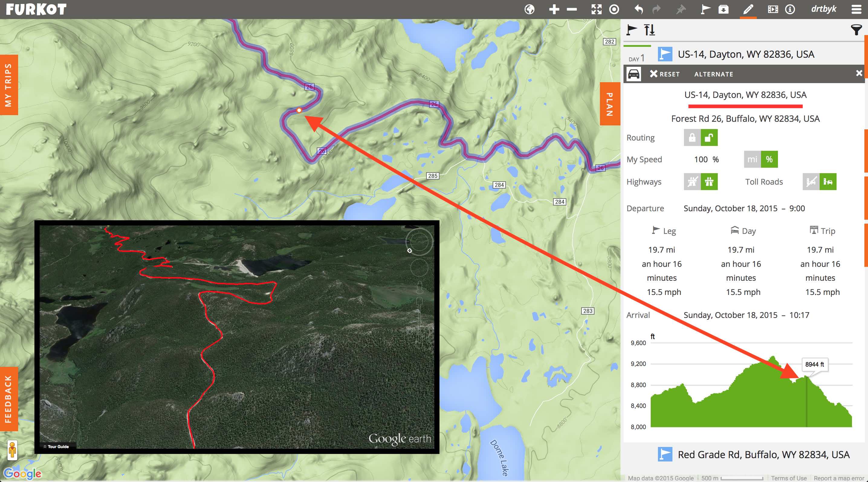868x482 pixels.
Task: Click the pin icon in toolbar
Action: pyautogui.click(x=681, y=9)
